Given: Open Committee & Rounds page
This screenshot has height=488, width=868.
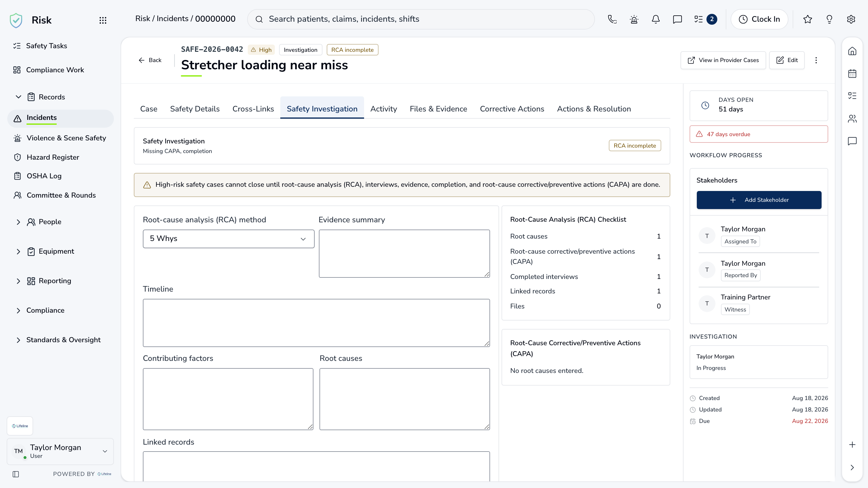Looking at the screenshot, I should coord(61,195).
